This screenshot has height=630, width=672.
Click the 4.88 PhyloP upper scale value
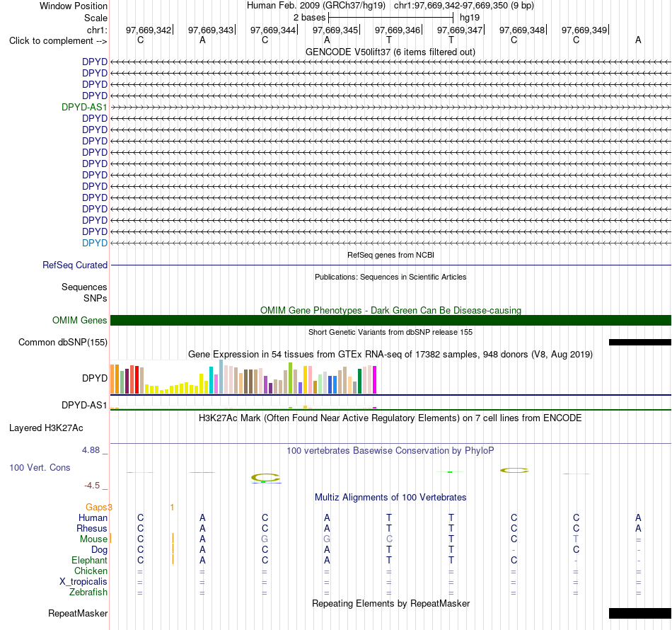91,450
